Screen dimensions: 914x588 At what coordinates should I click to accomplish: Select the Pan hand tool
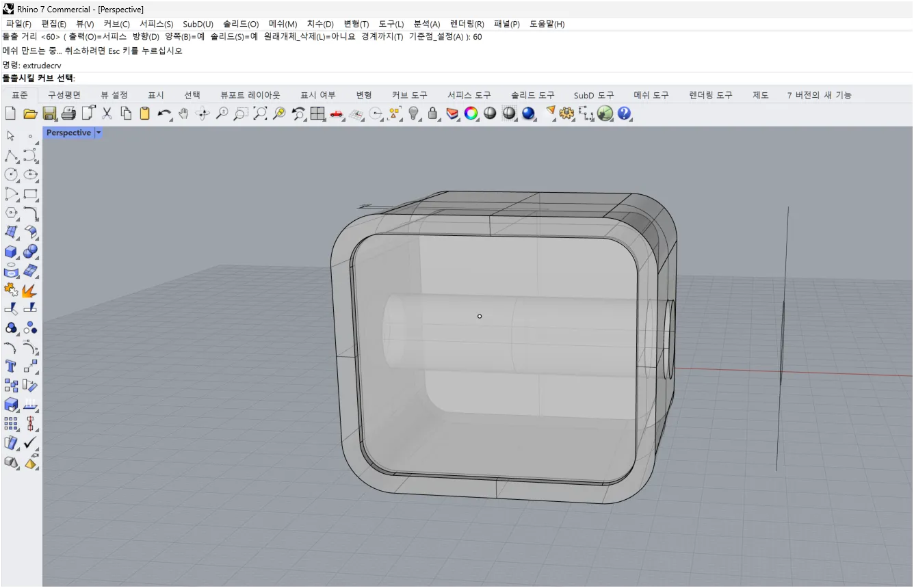click(x=183, y=113)
